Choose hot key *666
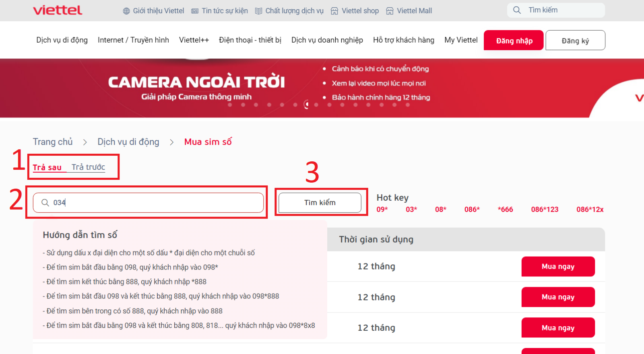The height and width of the screenshot is (354, 644). [505, 209]
